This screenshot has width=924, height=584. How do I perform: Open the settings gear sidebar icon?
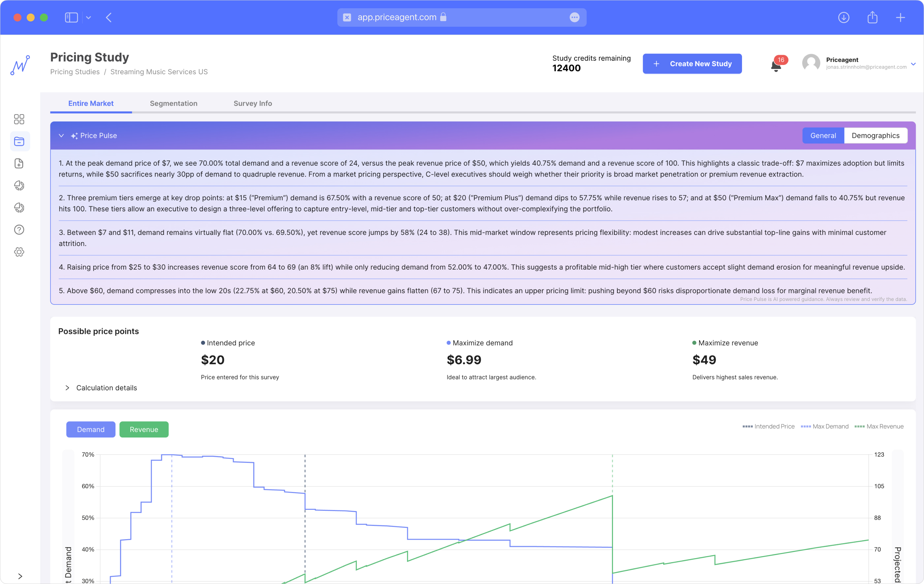coord(19,252)
